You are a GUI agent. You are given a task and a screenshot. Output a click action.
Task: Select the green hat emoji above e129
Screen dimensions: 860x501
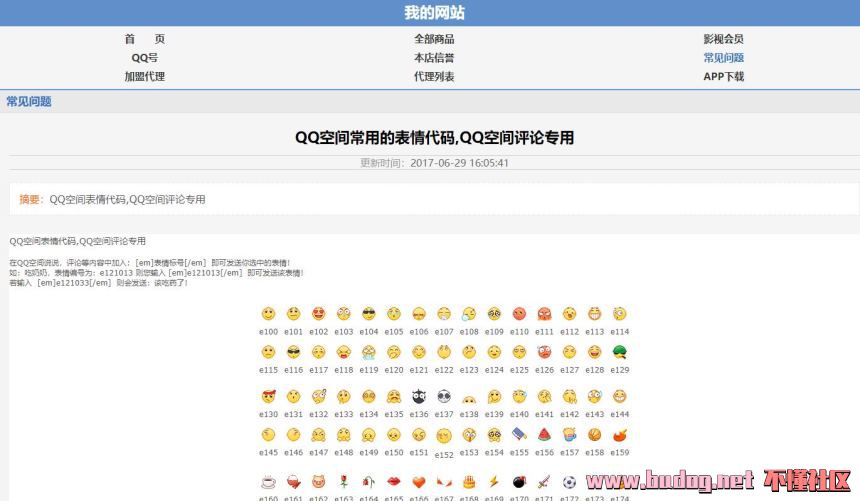click(620, 352)
